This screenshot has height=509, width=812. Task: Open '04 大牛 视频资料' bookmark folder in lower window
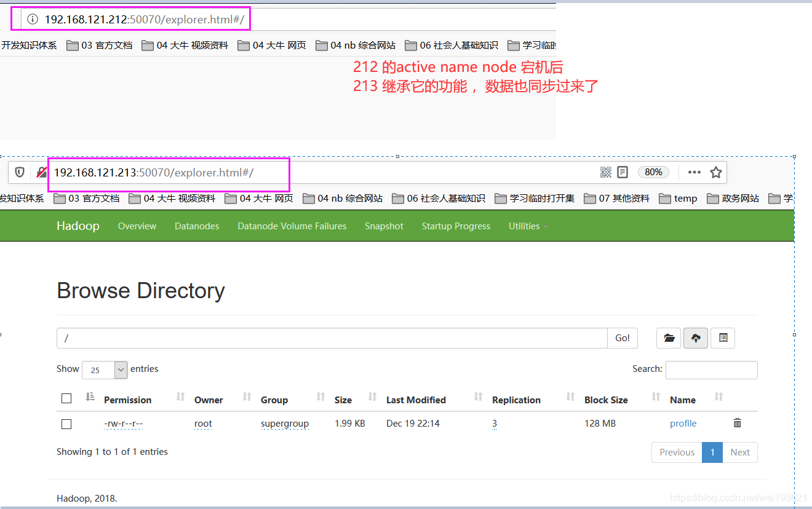172,199
